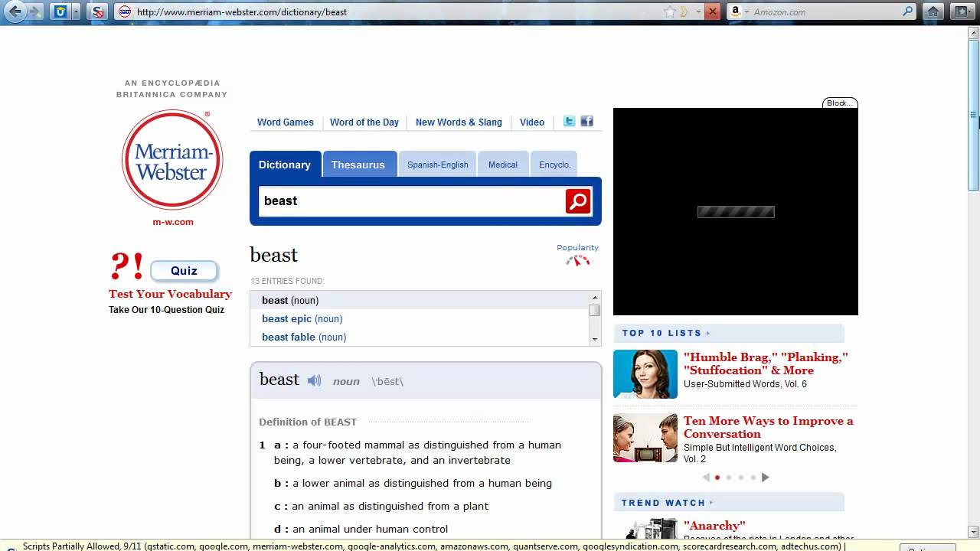Viewport: 980px width, 551px height.
Task: Click the Quiz button
Action: coord(184,271)
